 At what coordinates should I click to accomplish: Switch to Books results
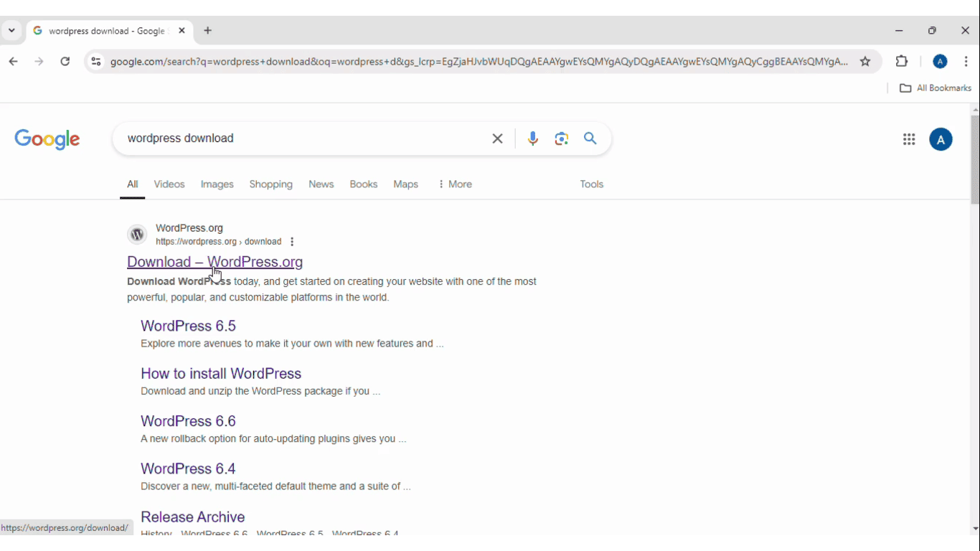tap(364, 184)
